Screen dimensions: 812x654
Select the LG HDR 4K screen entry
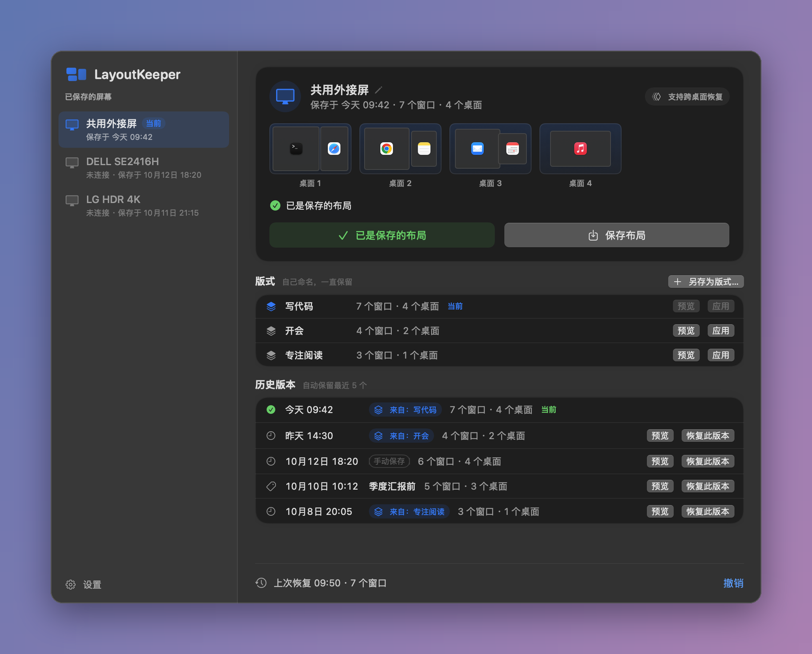pos(144,206)
